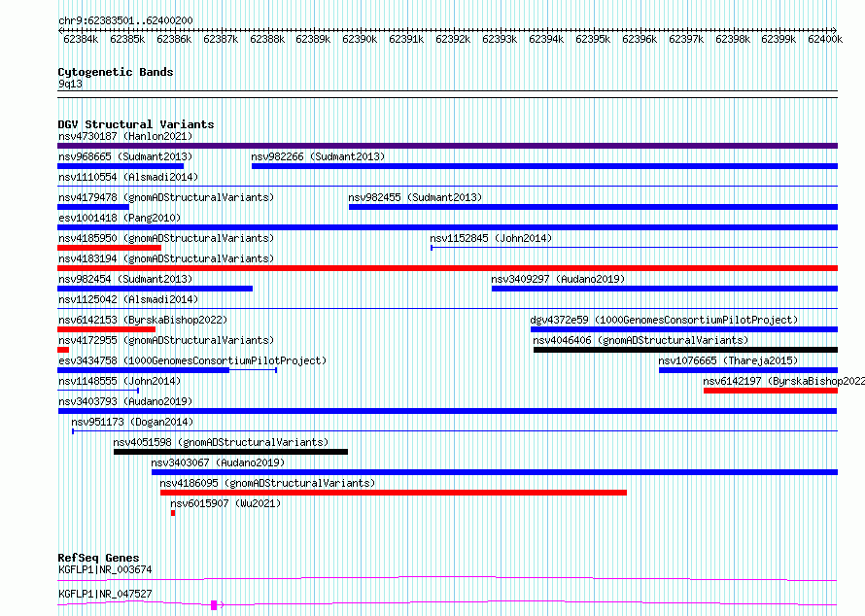Click the nsv982266 (Sudmant2013) label

click(x=318, y=156)
